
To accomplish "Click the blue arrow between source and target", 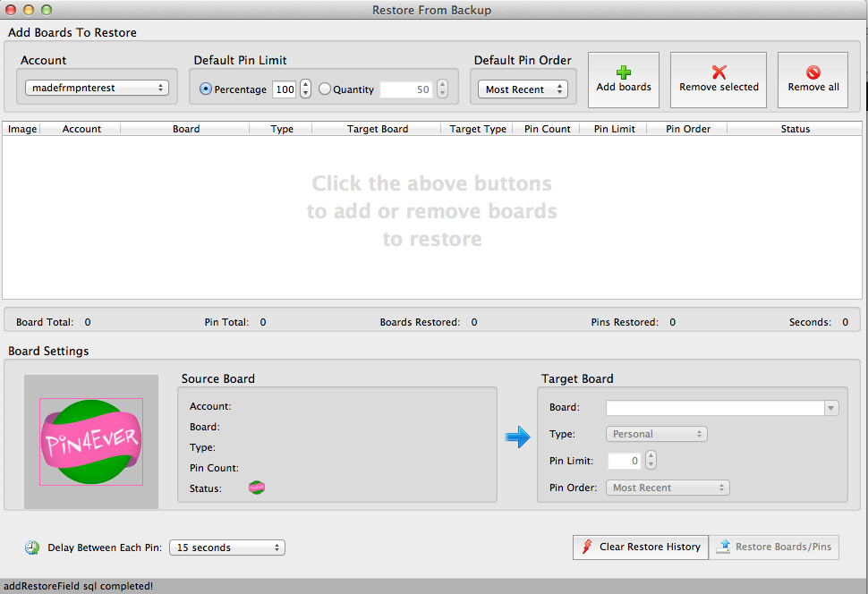I will (x=517, y=437).
